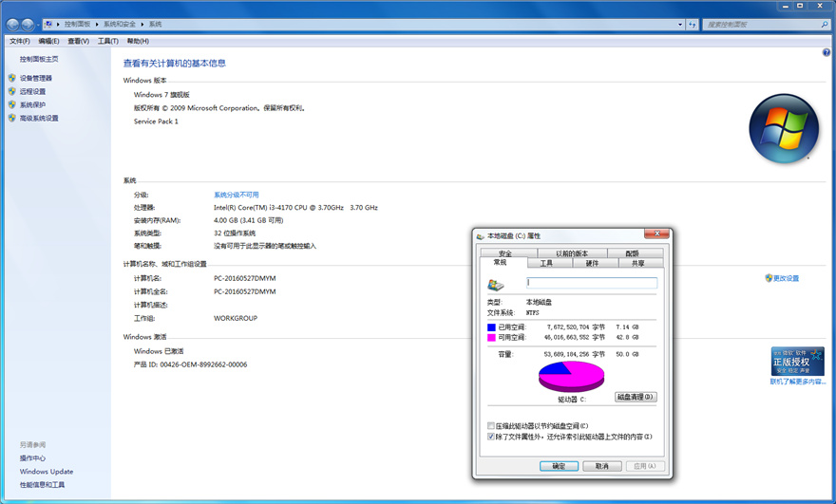Expand the arrow after 系统和安全 in breadcrumb

(142, 25)
